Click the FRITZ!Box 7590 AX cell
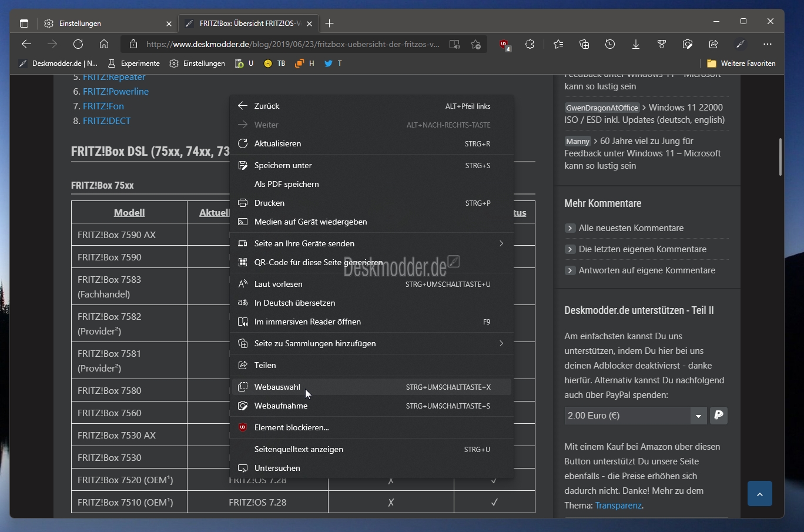804x532 pixels. tap(129, 235)
